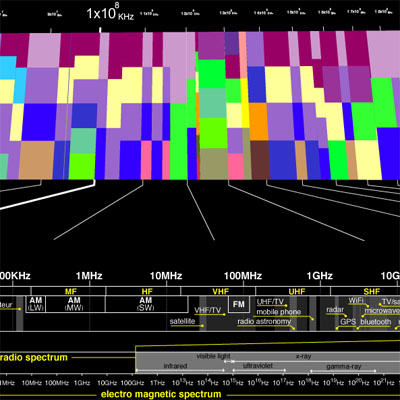Click the 10¹³Hz tick label
The height and width of the screenshot is (400, 400).
click(182, 382)
